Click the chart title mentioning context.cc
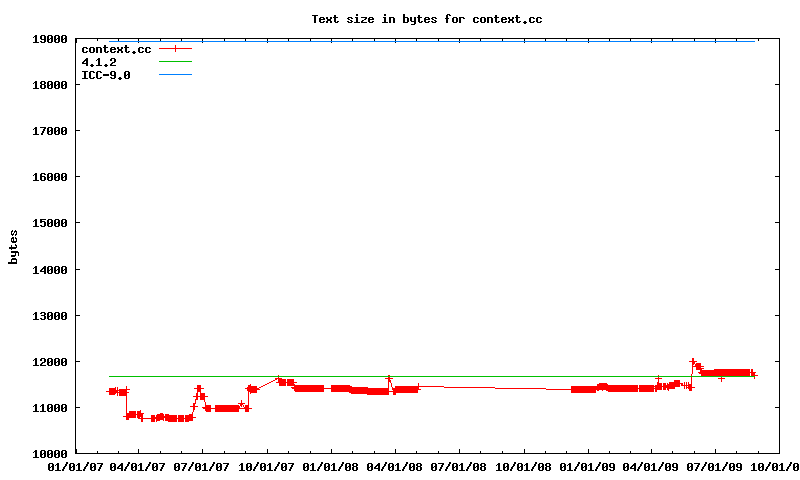The image size is (800, 480). point(427,18)
